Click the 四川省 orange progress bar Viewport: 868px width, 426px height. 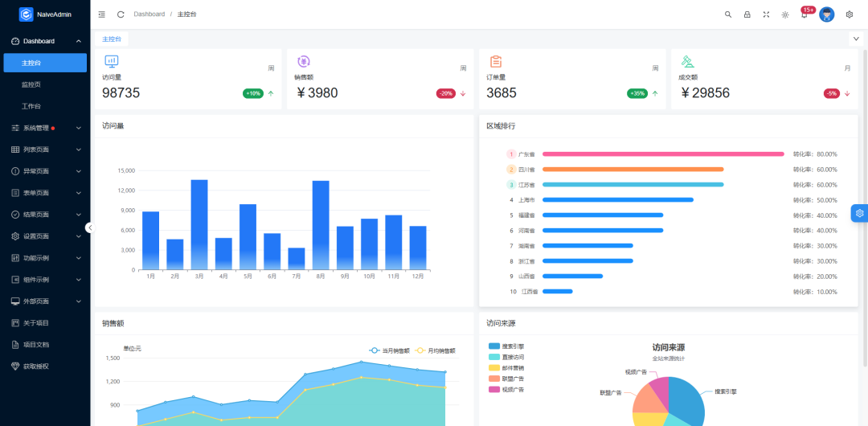633,170
